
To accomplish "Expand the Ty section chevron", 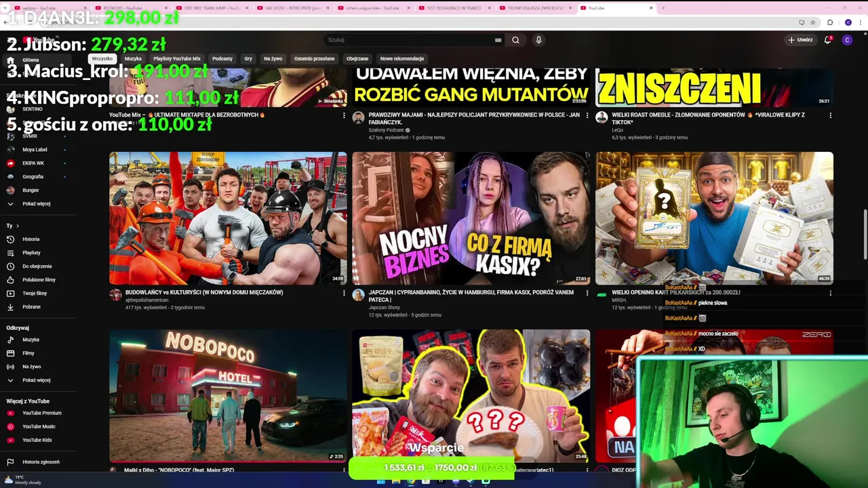I will [x=18, y=226].
